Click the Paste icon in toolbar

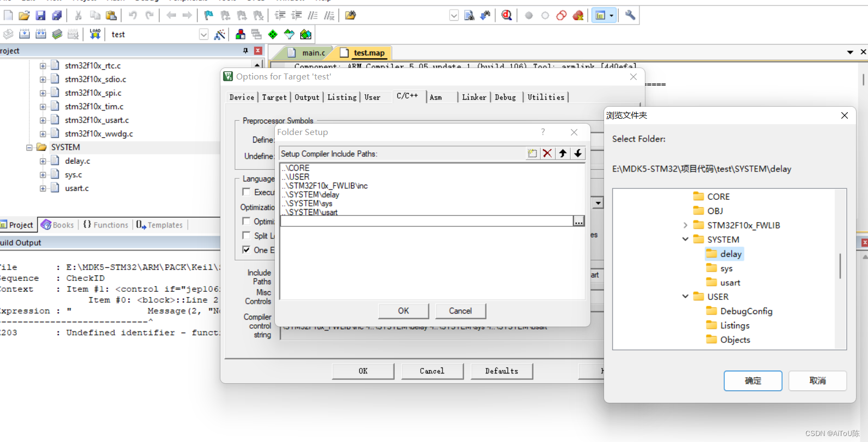coord(111,16)
